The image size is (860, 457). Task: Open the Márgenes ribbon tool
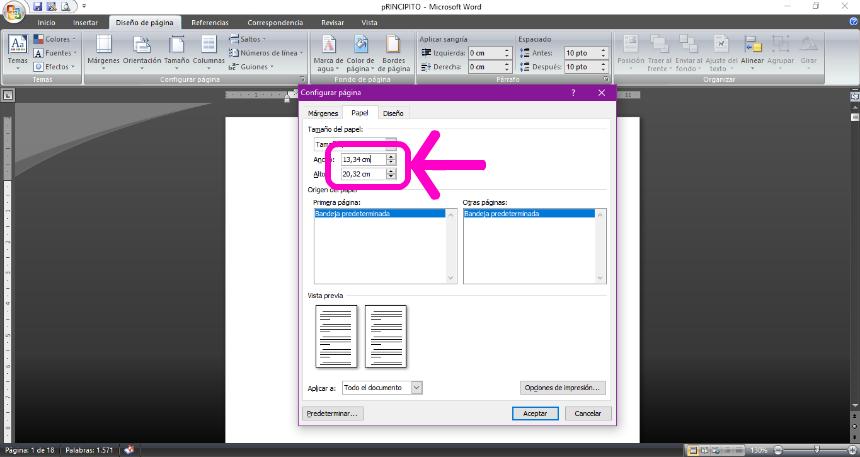click(x=103, y=48)
